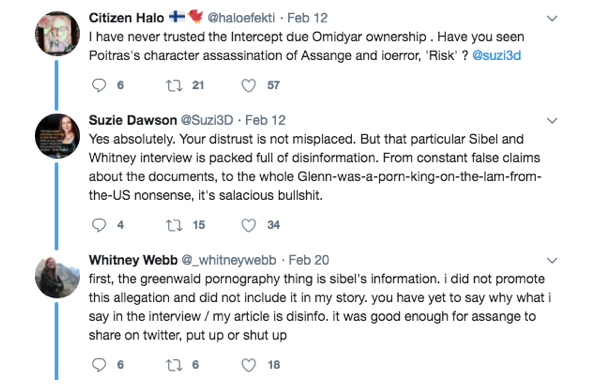Retweet Whitney Webb's tweet
This screenshot has height=389, width=599.
point(174,365)
